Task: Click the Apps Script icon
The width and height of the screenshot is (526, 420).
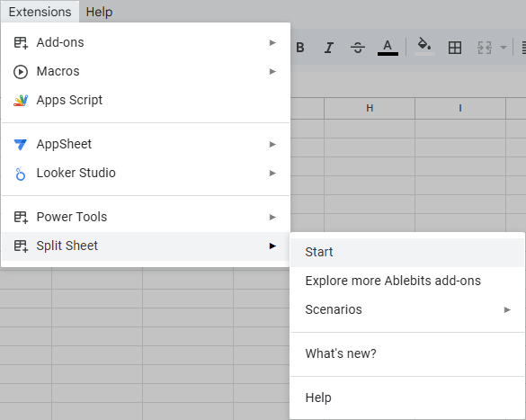Action: 21,101
